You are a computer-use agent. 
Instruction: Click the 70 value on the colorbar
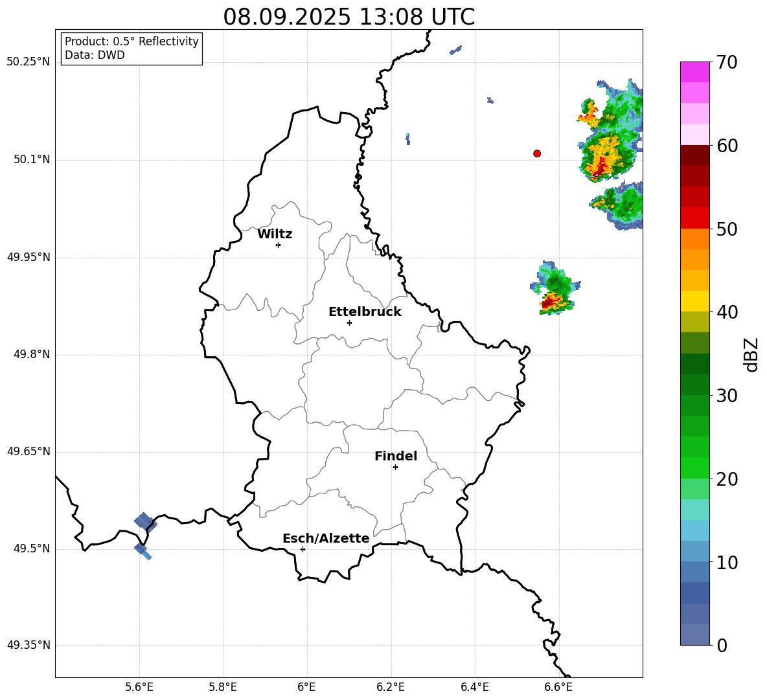tap(726, 62)
